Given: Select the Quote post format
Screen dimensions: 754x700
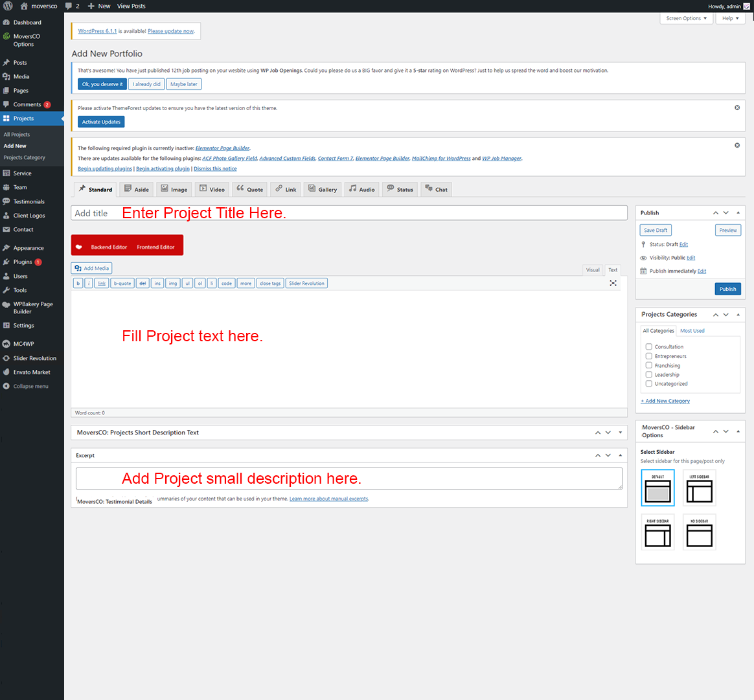Looking at the screenshot, I should point(249,189).
